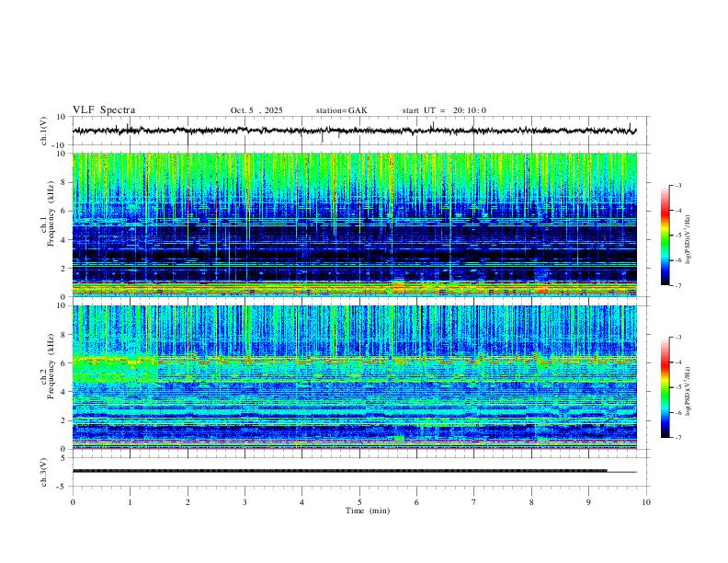Click time axis tick label "7"
The image size is (728, 563).
(x=474, y=502)
